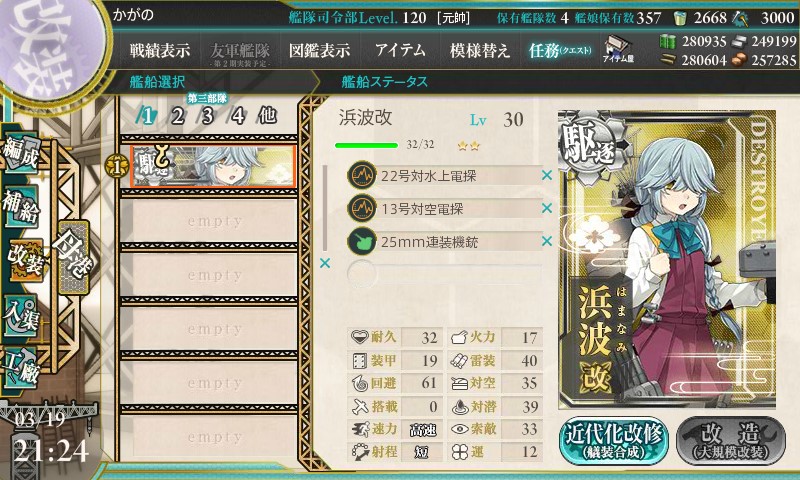Open the アイテム屋 item shop icon
Screen dimensions: 800x480
click(618, 49)
